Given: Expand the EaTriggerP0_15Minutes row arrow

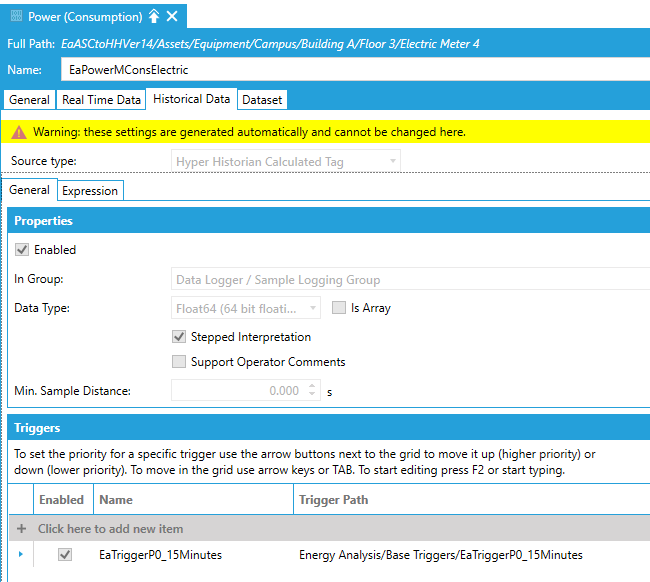Looking at the screenshot, I should (21, 554).
